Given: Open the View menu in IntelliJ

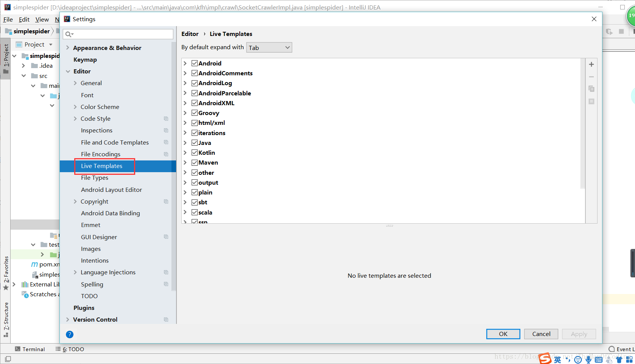Looking at the screenshot, I should point(42,20).
